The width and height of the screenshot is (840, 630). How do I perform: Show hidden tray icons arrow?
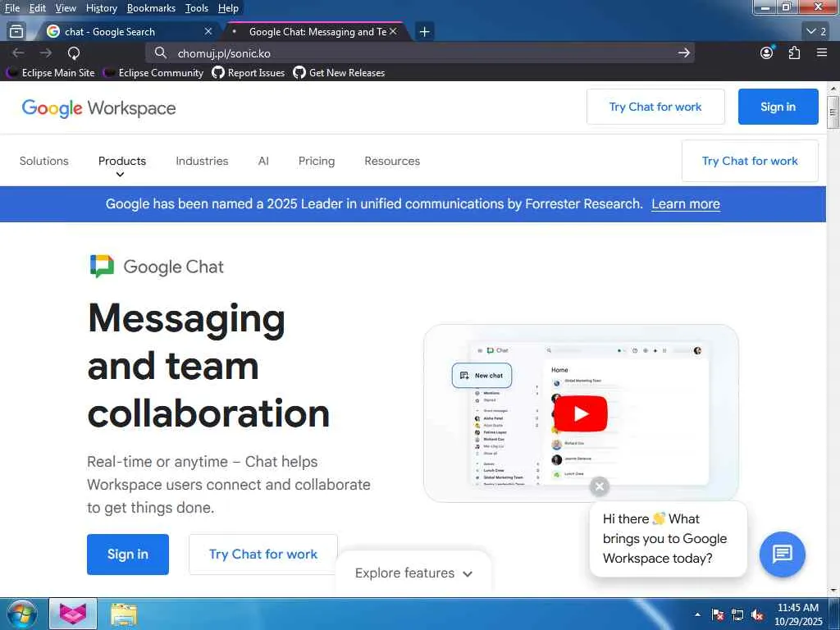(697, 614)
